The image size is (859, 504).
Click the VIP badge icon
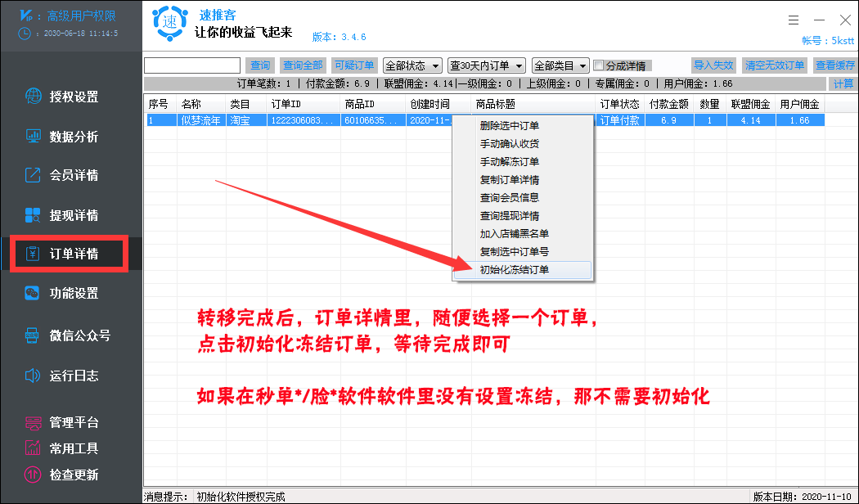pos(26,16)
